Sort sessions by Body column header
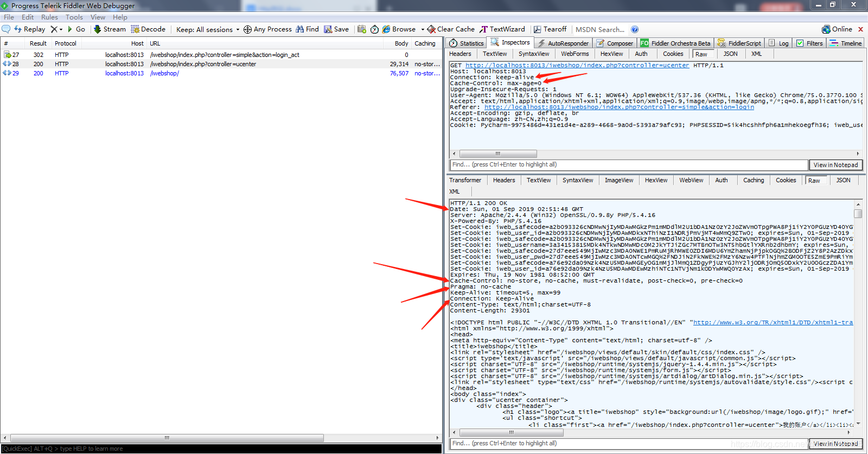 coord(401,43)
